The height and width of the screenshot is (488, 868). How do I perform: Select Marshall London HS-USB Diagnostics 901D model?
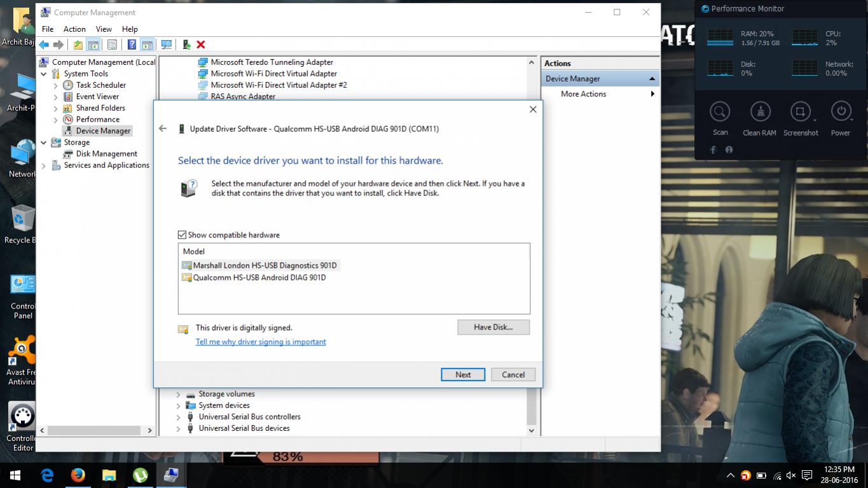tap(265, 265)
